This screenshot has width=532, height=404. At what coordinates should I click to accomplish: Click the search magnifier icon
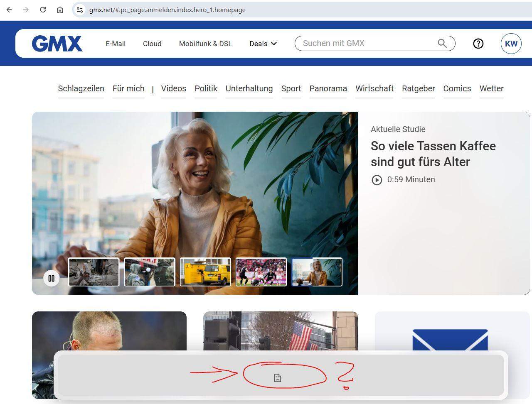point(442,43)
